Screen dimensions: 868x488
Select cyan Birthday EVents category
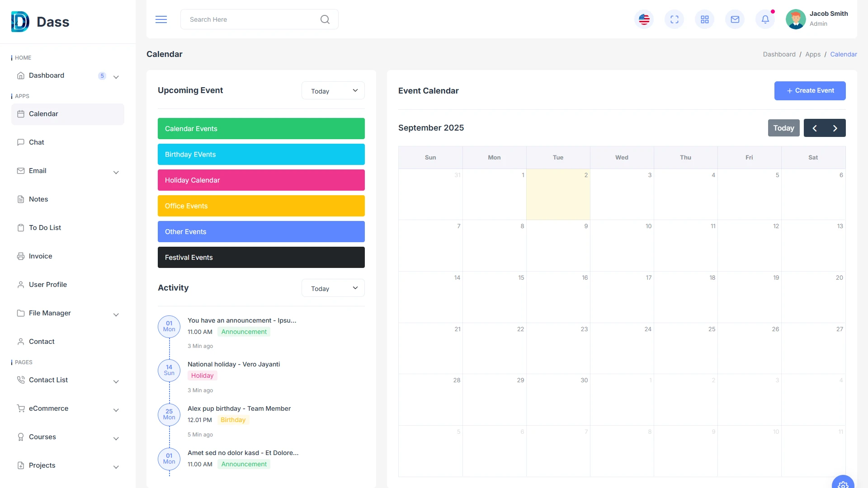coord(261,155)
